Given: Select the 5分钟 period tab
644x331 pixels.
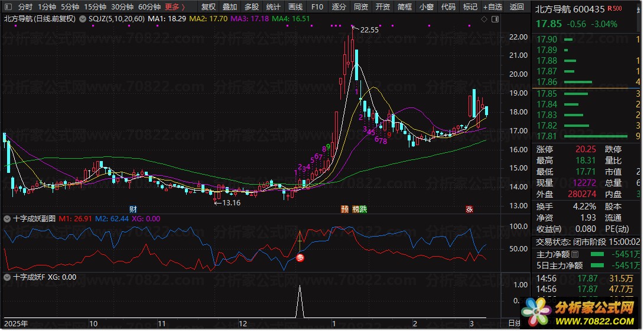Looking at the screenshot, I should (70, 6).
